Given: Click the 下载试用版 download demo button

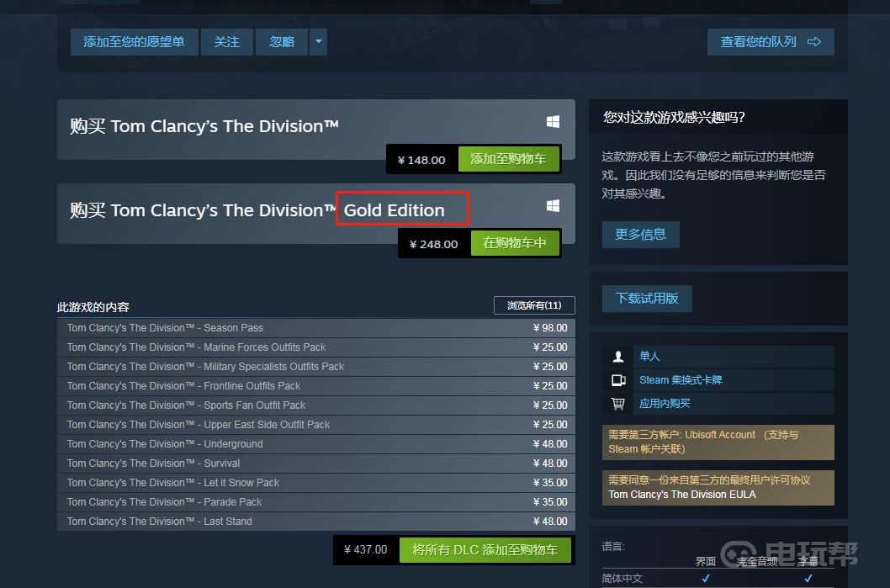Looking at the screenshot, I should point(647,299).
